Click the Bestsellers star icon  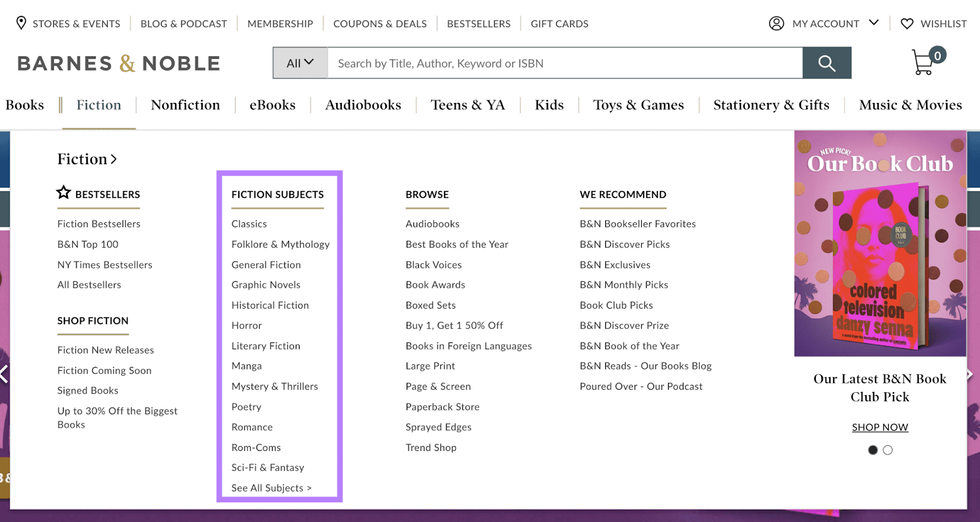pos(64,193)
